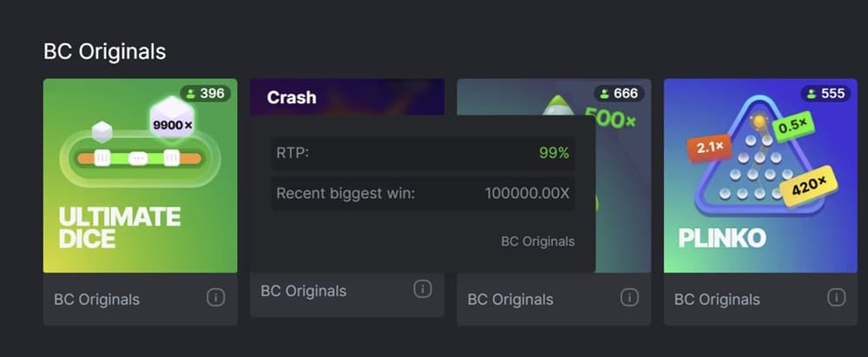Click info icon under Ultimate Dice card
Viewport: 868px width, 357px height.
216,298
